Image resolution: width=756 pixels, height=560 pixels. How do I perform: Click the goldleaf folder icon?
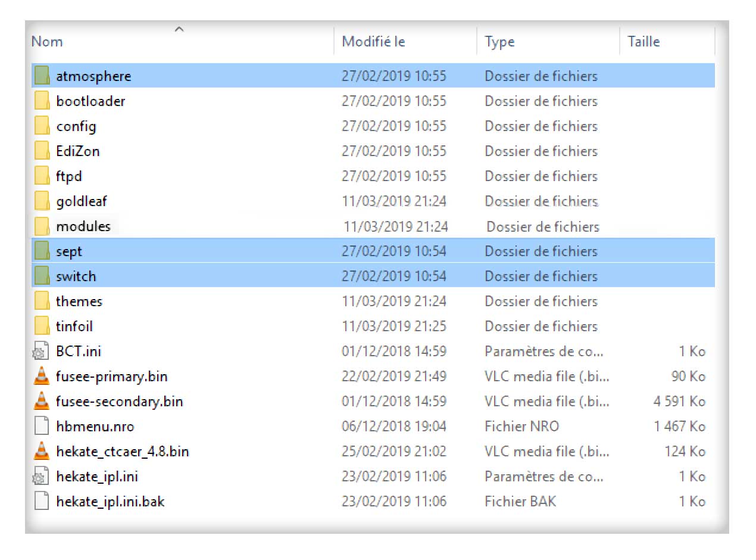point(41,201)
